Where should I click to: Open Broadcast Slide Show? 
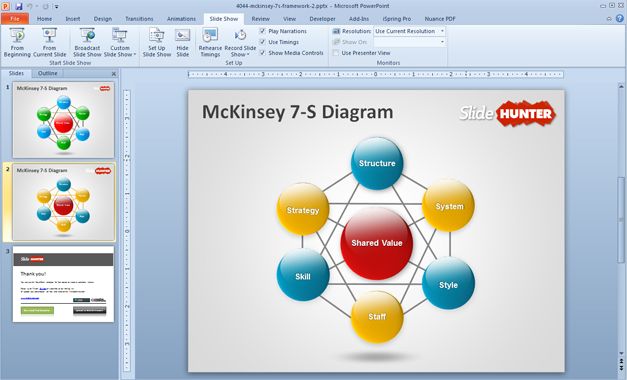(x=87, y=42)
